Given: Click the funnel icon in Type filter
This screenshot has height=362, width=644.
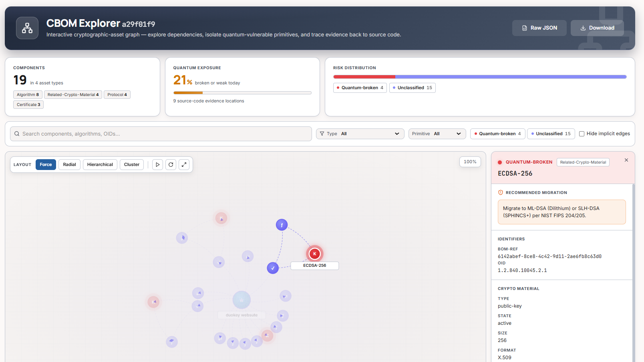Looking at the screenshot, I should [x=322, y=134].
